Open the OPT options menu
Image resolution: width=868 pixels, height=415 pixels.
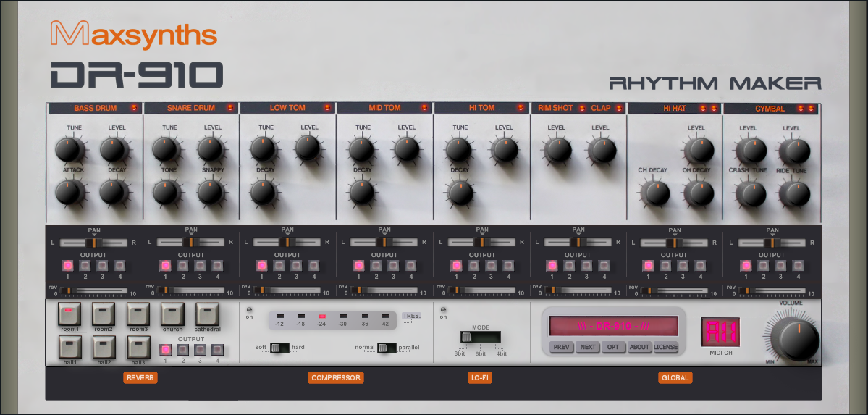click(612, 347)
